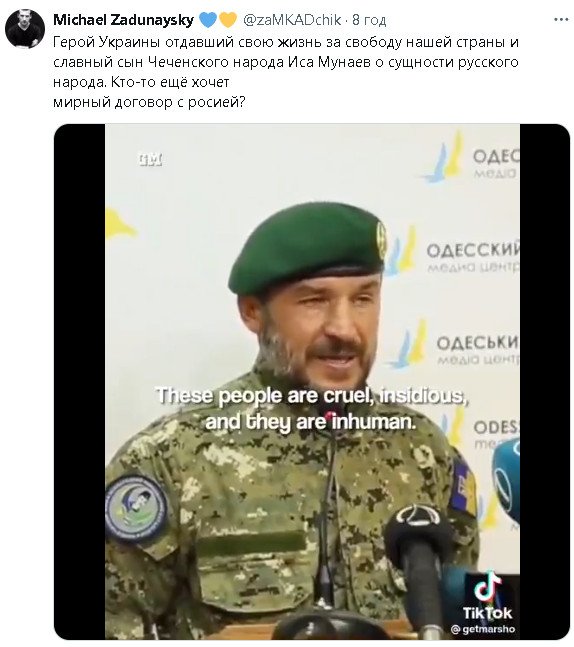The width and height of the screenshot is (574, 647).
Task: Open the tweet's three-dot more menu
Action: pos(561,19)
